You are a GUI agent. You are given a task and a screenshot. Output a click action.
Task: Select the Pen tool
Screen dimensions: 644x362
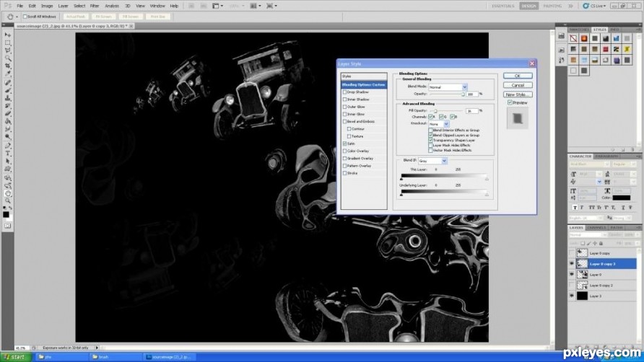tap(8, 146)
